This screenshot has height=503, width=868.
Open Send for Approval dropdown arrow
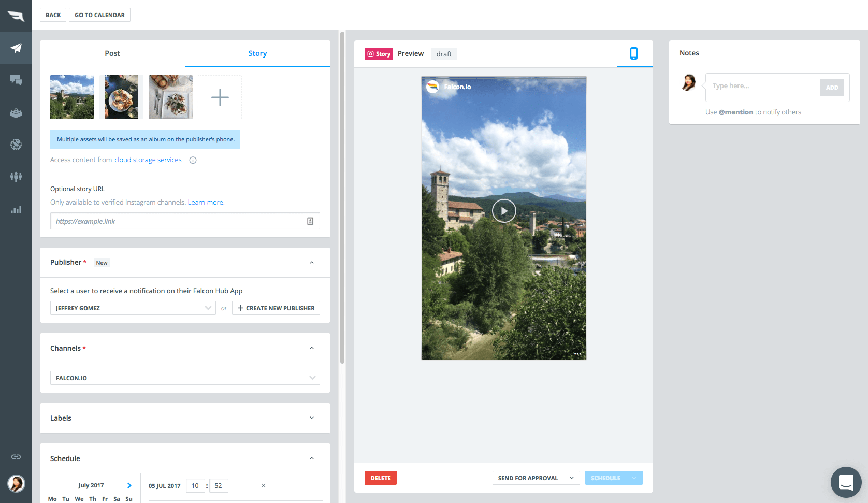(x=571, y=478)
